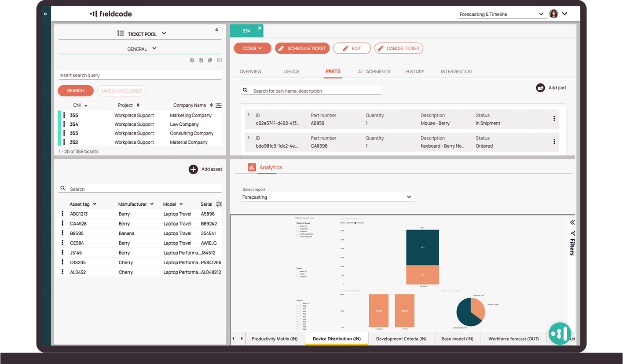Open column settings icon beside Company Name

click(219, 106)
